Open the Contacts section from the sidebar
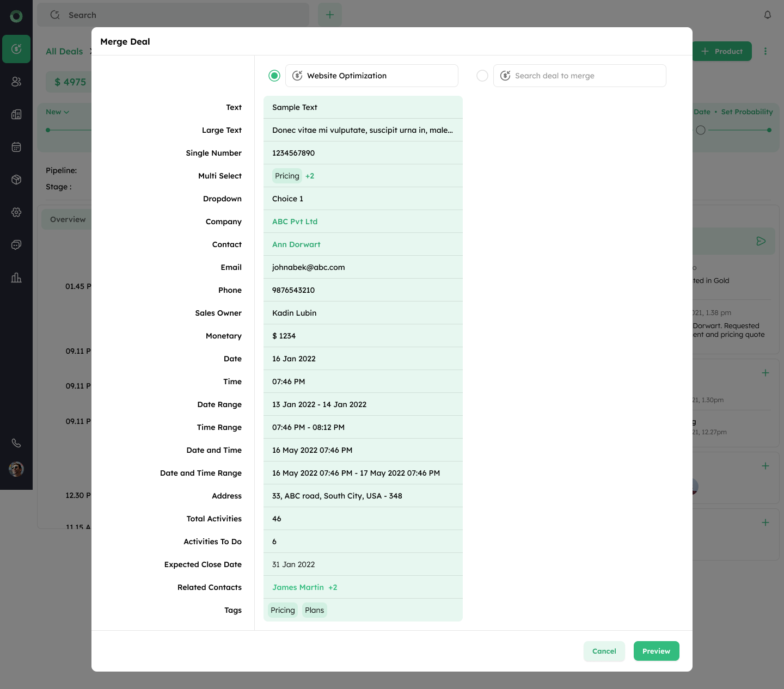The image size is (784, 689). (x=16, y=82)
